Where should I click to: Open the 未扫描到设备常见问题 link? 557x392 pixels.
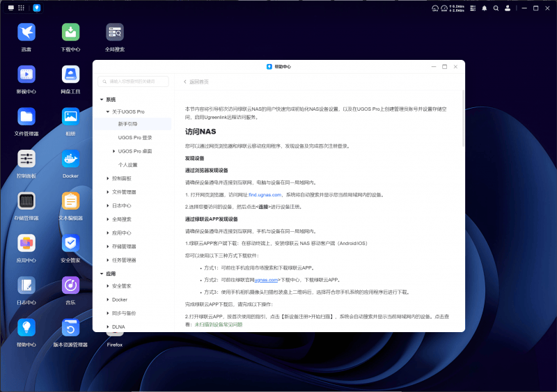coord(219,324)
